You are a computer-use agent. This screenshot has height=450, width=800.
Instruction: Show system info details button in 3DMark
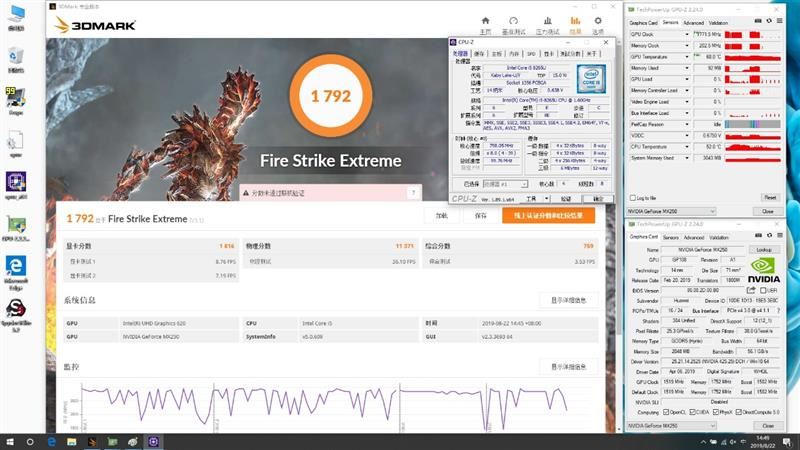(x=568, y=301)
